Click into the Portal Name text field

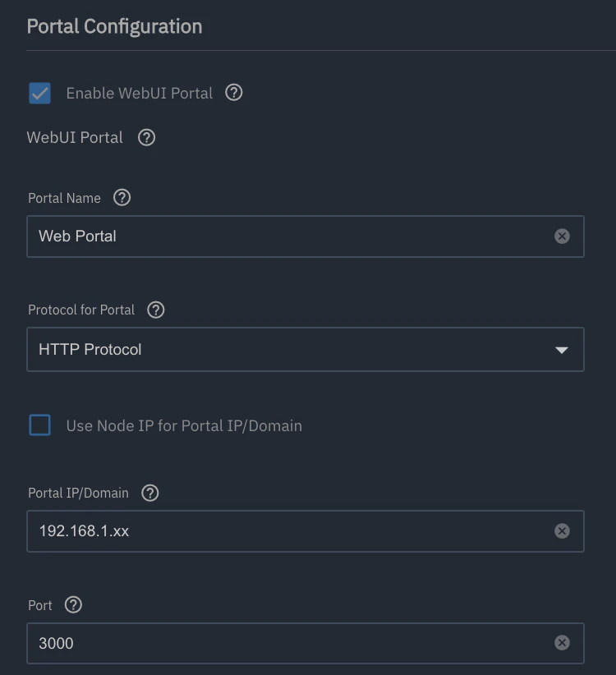306,236
